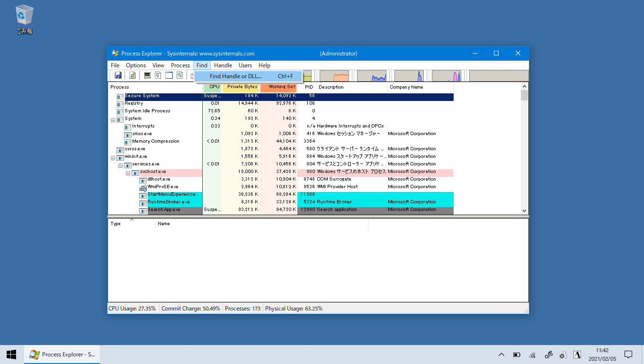Image resolution: width=644 pixels, height=364 pixels.
Task: Open the Users menu
Action: pos(245,65)
